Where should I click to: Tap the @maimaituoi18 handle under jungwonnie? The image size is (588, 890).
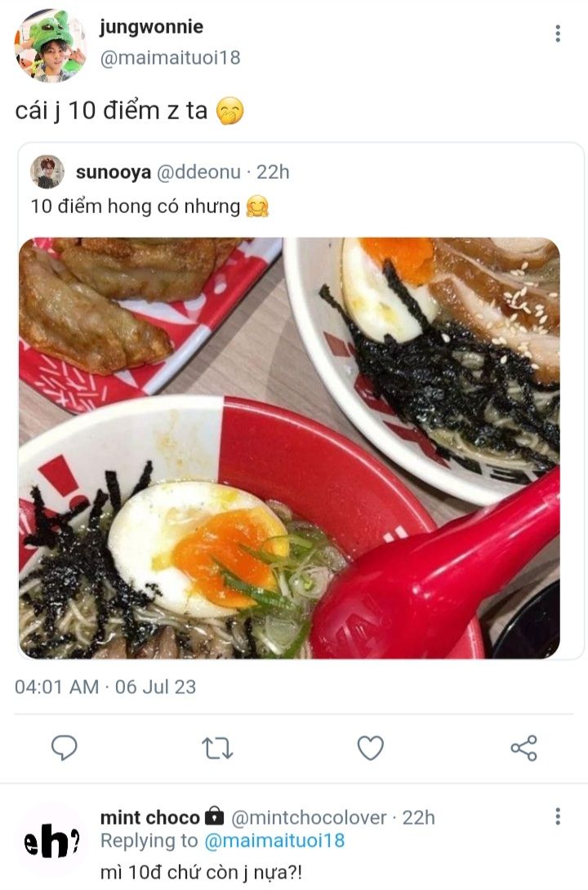(x=170, y=57)
